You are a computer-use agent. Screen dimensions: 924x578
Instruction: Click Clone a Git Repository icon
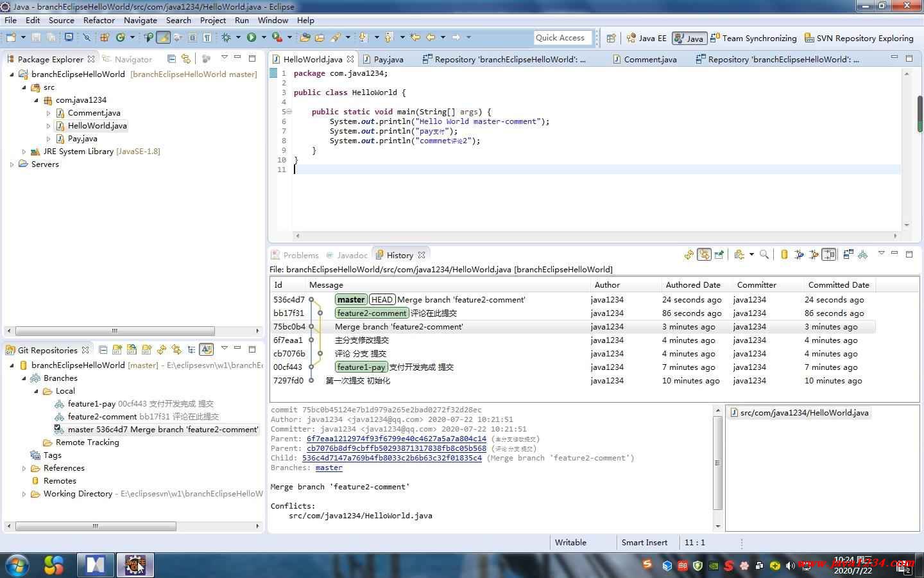132,350
